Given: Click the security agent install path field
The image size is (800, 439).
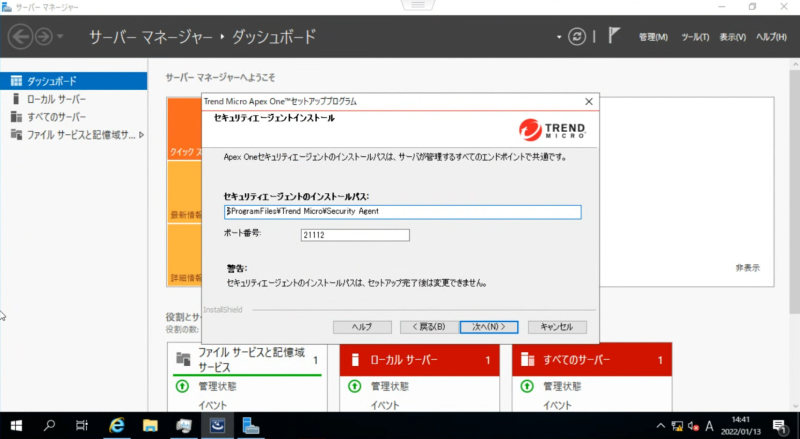Looking at the screenshot, I should [403, 212].
